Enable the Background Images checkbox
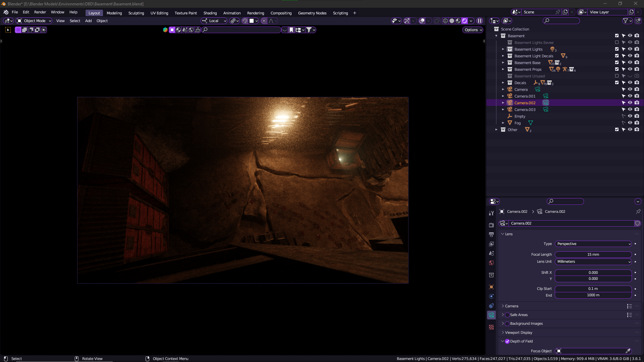Screen dimensions: 644x362 (x=507, y=323)
